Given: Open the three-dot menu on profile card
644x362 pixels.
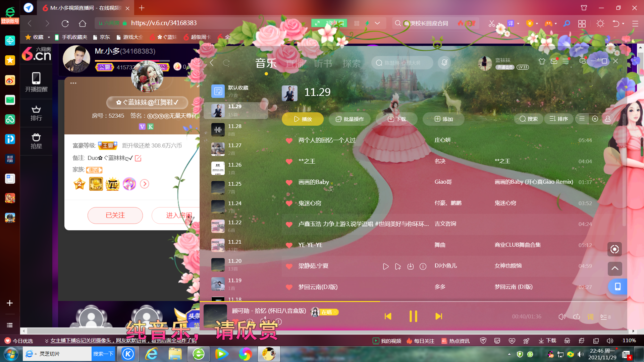Looking at the screenshot, I should 73,83.
